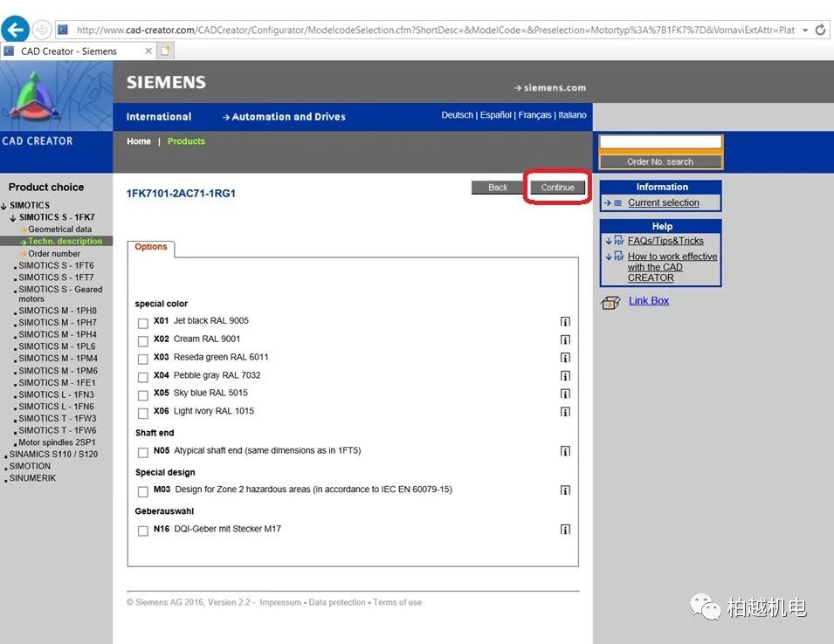Open info icon for X04 Pebble gray
This screenshot has height=644, width=834.
(565, 375)
